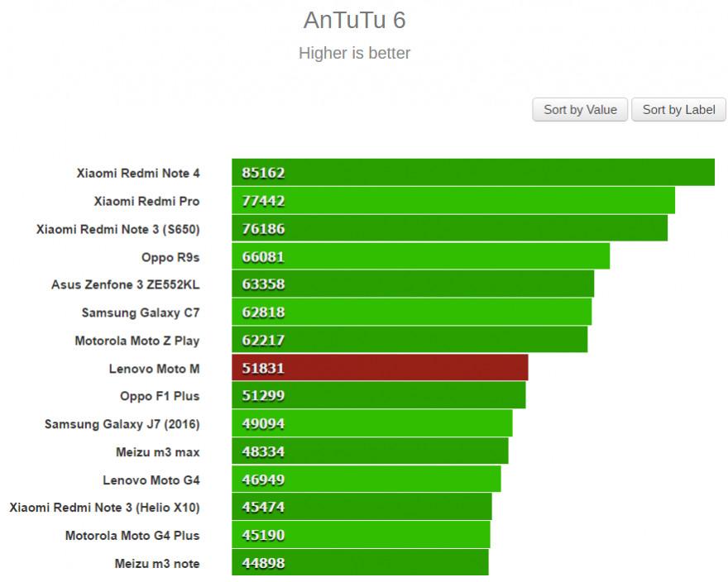Select the Xiaomi Redmi Note 3 (S650) label
Image resolution: width=728 pixels, height=582 pixels.
118,229
